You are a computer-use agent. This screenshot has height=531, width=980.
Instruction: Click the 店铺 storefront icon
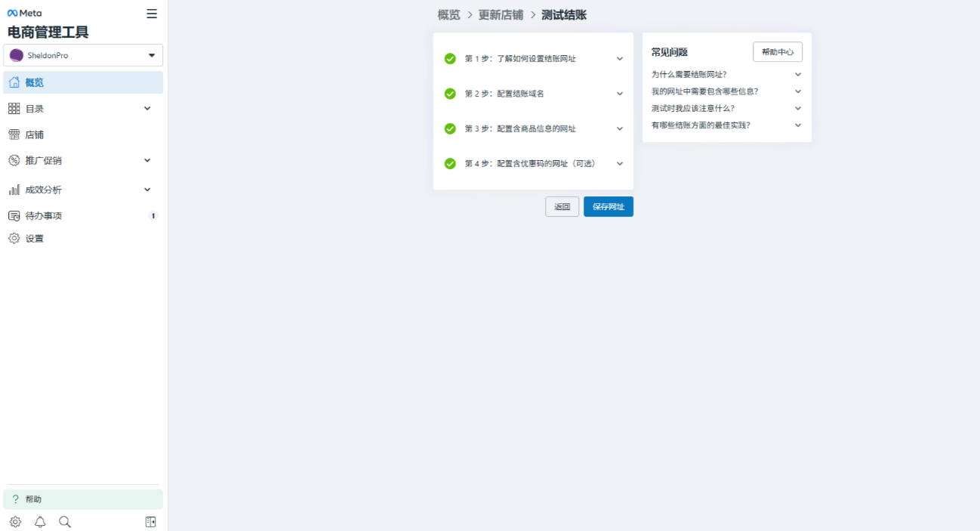tap(14, 134)
